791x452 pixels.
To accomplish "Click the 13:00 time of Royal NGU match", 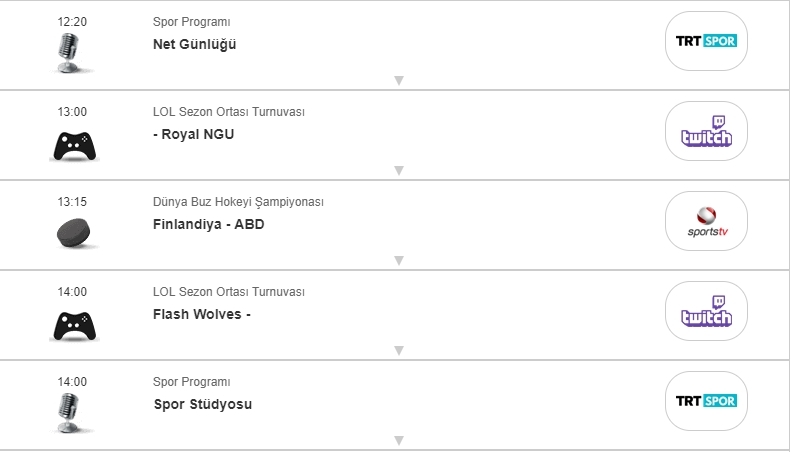I will (73, 112).
